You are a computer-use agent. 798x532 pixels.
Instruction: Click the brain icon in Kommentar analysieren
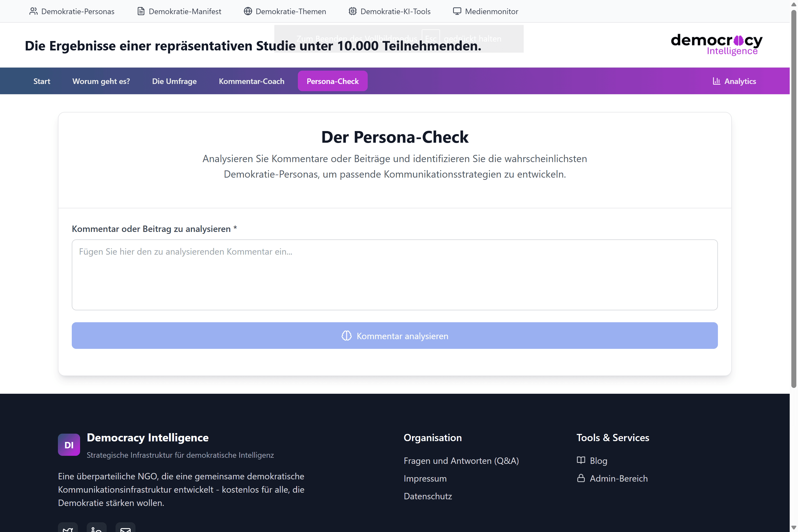click(x=346, y=336)
